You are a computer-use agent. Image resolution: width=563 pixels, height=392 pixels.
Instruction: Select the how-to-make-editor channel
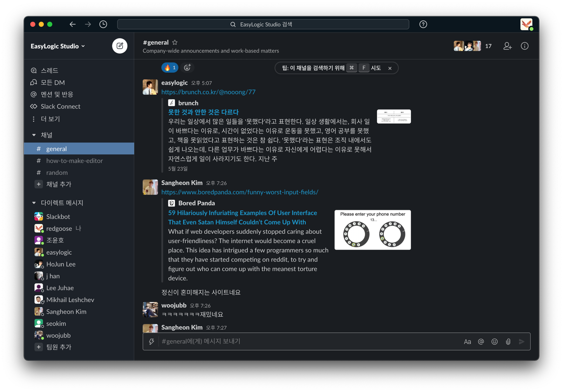[79, 161]
